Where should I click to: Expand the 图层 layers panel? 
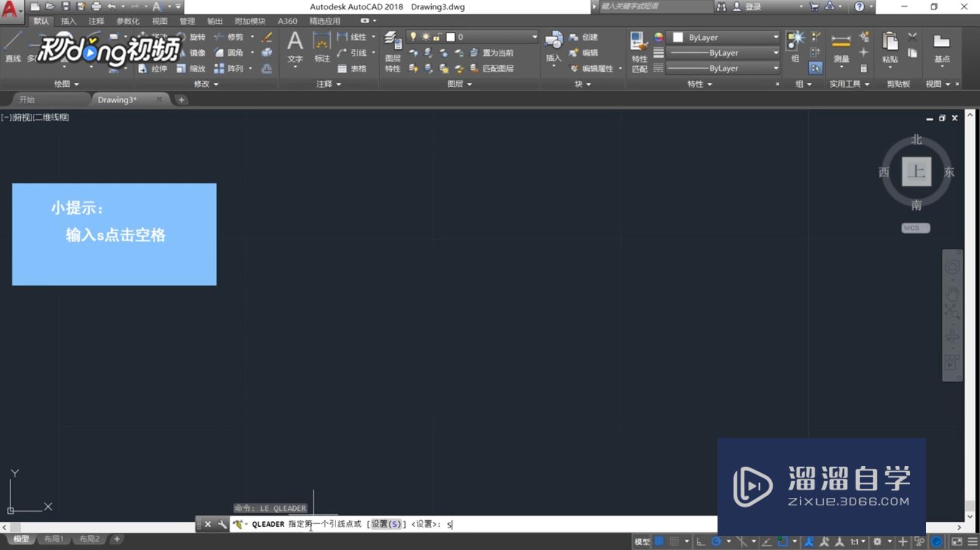[459, 84]
